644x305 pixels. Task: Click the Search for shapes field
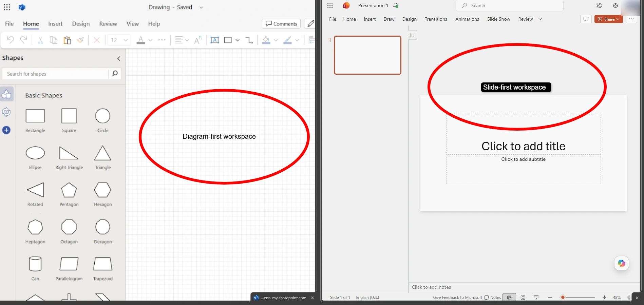pyautogui.click(x=56, y=74)
